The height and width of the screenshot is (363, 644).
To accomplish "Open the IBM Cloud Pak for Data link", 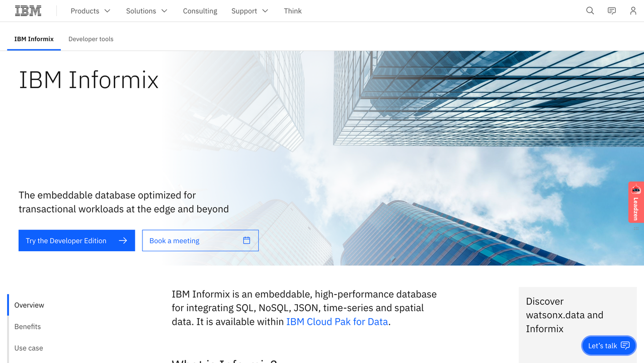I will pyautogui.click(x=337, y=322).
